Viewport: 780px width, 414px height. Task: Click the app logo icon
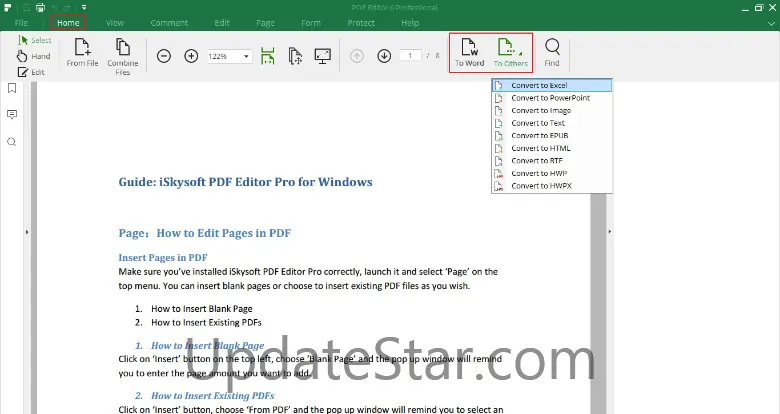click(x=7, y=7)
